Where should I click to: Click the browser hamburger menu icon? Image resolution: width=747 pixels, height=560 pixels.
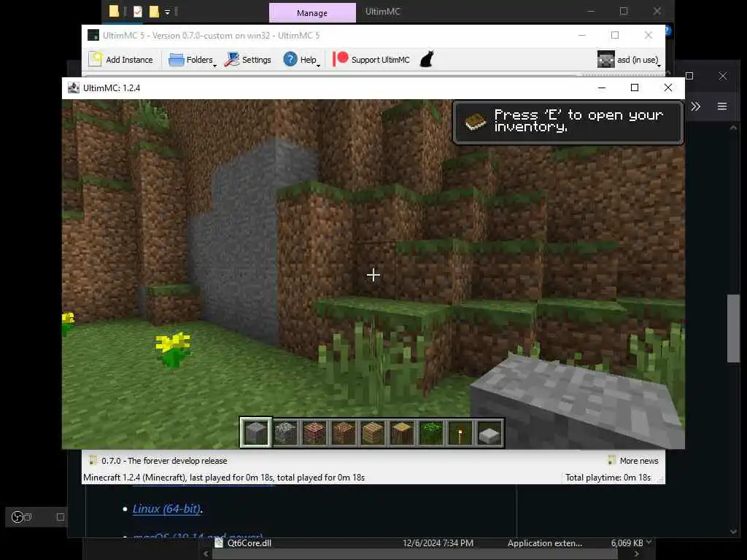[x=722, y=106]
